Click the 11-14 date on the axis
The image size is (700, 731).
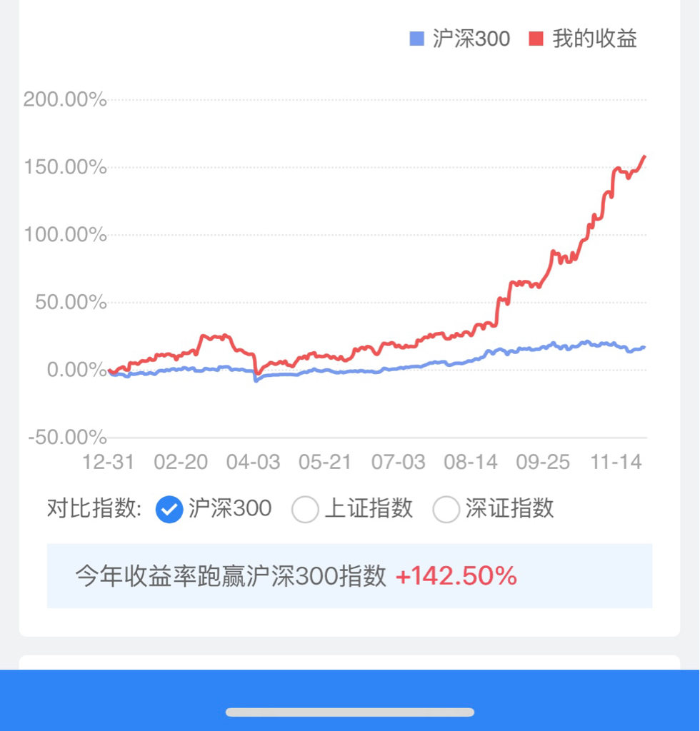(616, 463)
